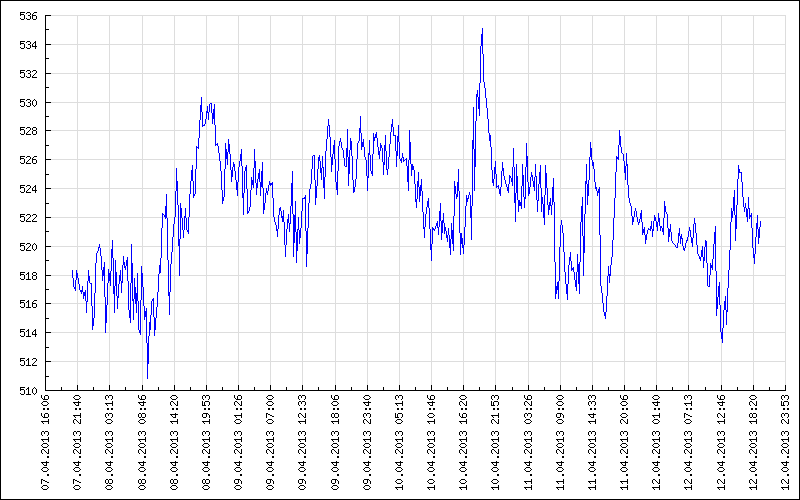Screen dimensions: 800x500
Task: Click the 10.04.2013 05:13 time label
Action: click(x=400, y=440)
